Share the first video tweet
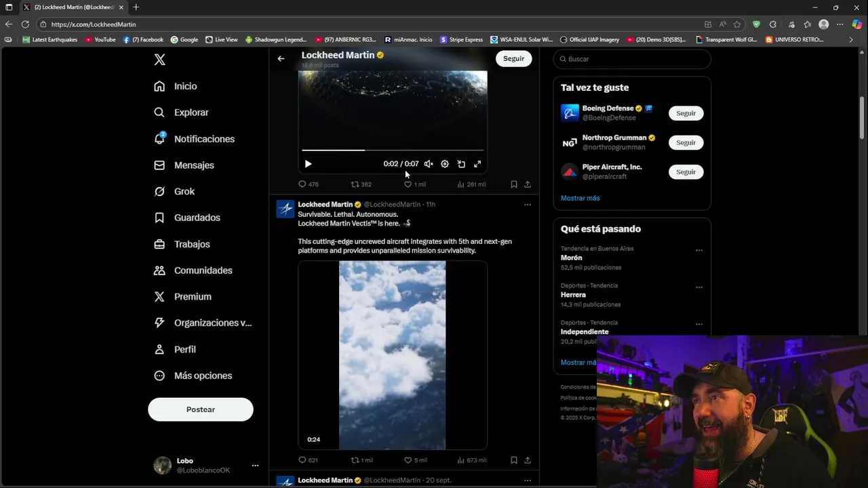The image size is (868, 488). (528, 184)
